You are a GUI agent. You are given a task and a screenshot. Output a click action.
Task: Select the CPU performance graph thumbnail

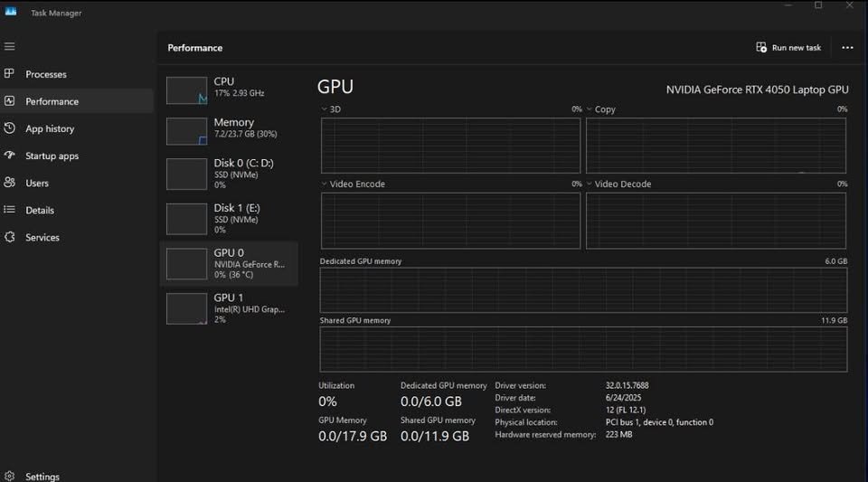186,90
